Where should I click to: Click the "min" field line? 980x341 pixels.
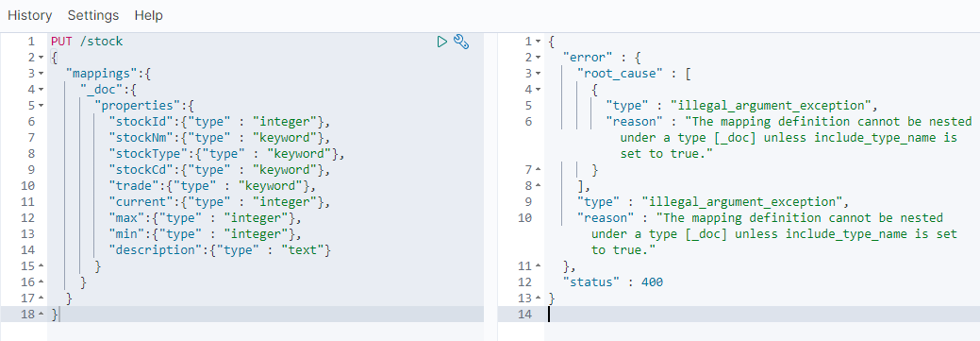(205, 234)
